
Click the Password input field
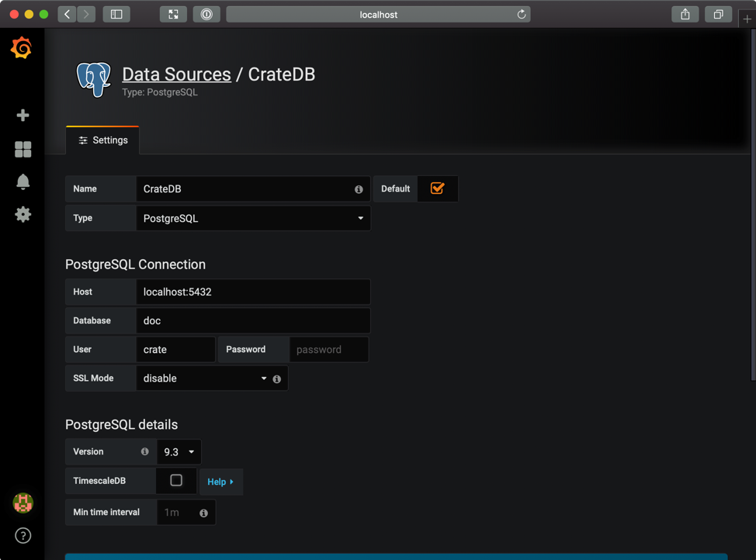328,350
